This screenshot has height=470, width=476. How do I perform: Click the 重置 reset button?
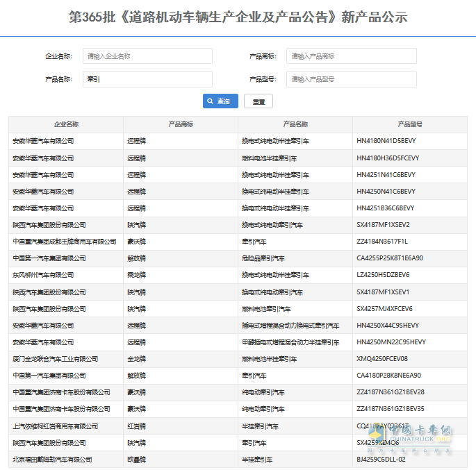(x=258, y=101)
